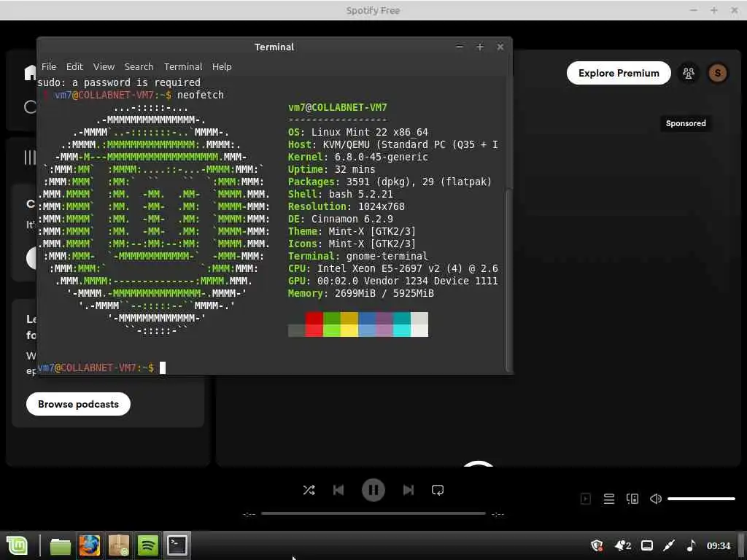Image resolution: width=747 pixels, height=560 pixels.
Task: Open the display tray icon
Action: [x=647, y=545]
